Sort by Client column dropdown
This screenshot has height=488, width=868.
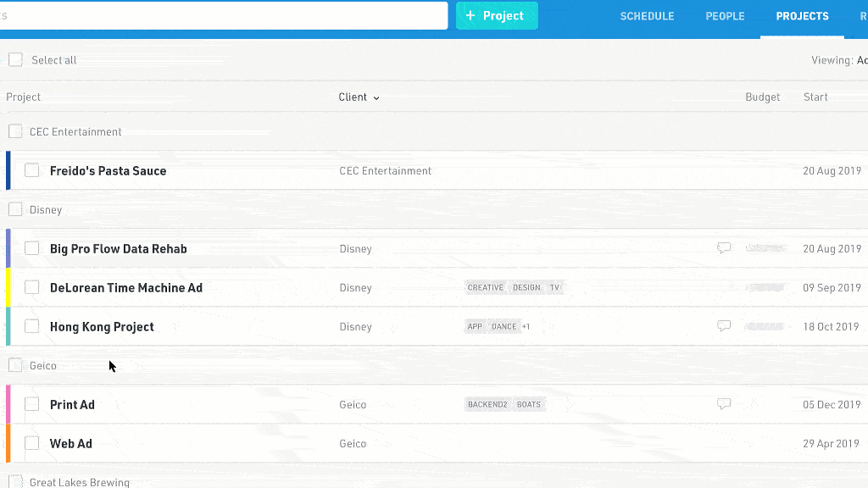[x=359, y=97]
